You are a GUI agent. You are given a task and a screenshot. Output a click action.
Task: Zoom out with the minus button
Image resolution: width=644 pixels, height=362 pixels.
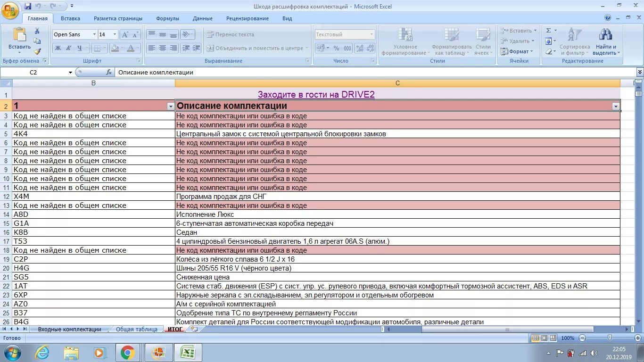coord(583,338)
